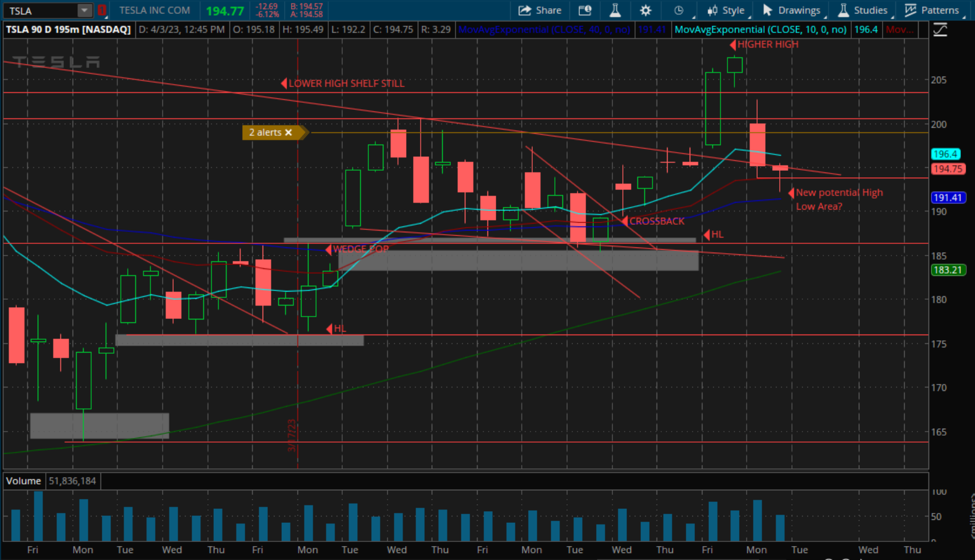Viewport: 975px width, 560px height.
Task: Click the 200 price axis label
Action: (x=939, y=124)
